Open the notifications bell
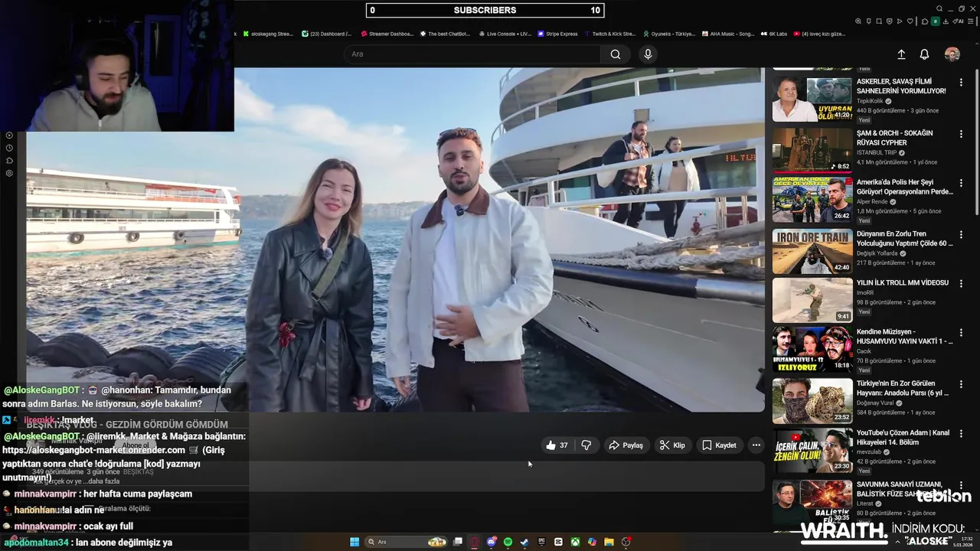Image resolution: width=980 pixels, height=551 pixels. (x=924, y=54)
